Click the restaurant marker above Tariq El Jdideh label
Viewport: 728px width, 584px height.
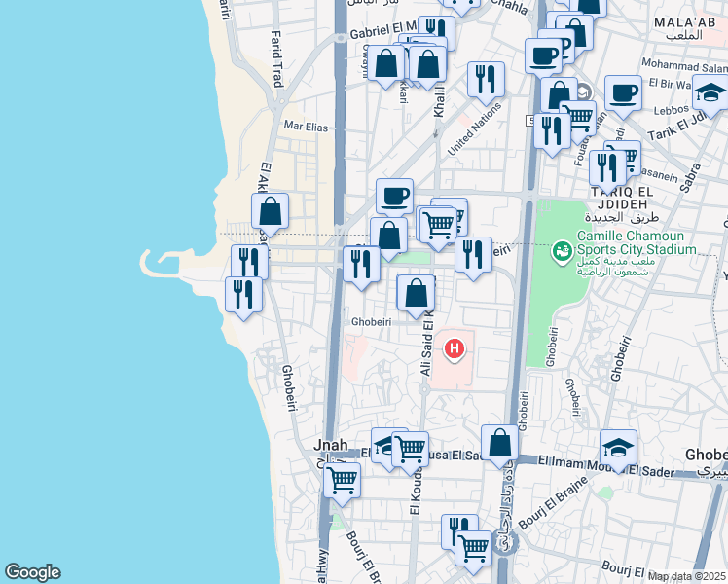click(607, 167)
